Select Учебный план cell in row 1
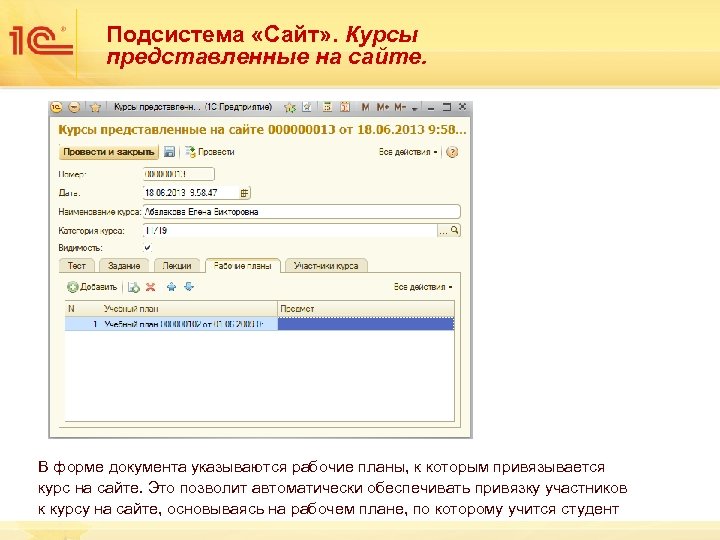The width and height of the screenshot is (720, 540). (x=189, y=324)
